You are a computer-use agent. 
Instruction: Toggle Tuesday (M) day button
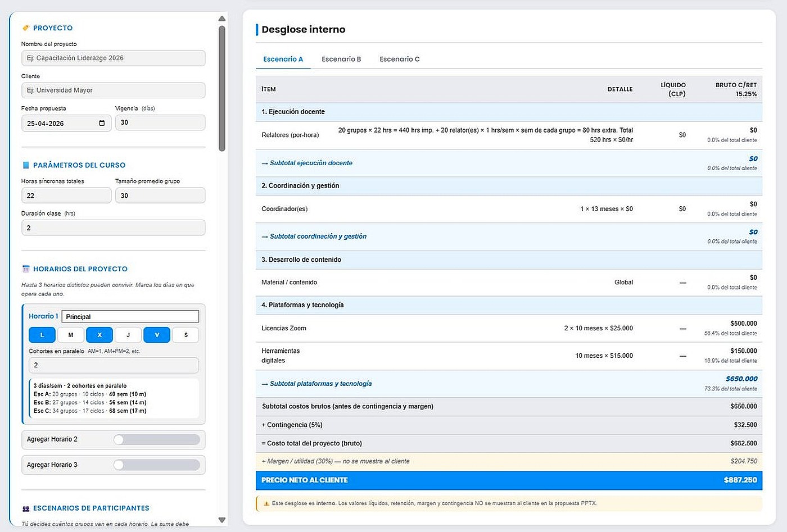coord(71,335)
